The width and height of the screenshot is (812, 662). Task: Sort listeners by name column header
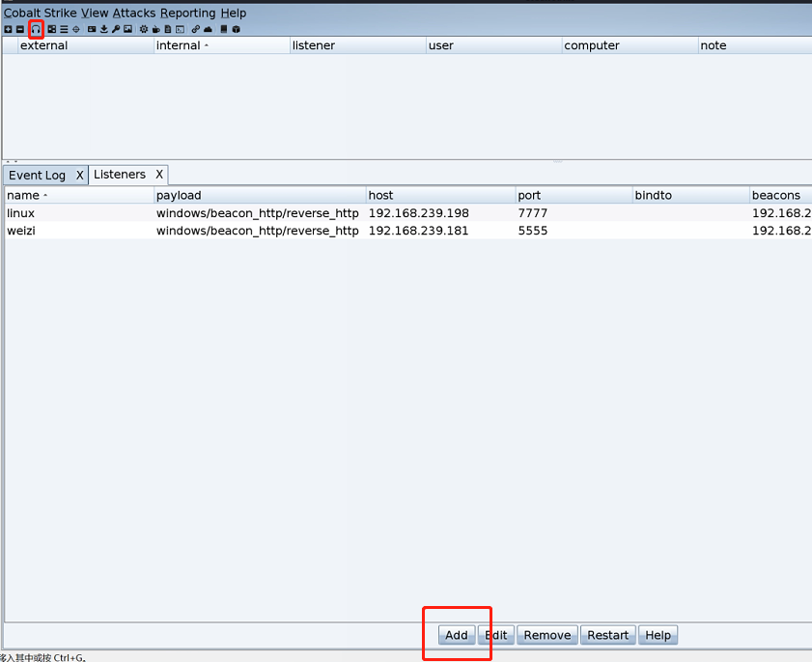[x=79, y=195]
